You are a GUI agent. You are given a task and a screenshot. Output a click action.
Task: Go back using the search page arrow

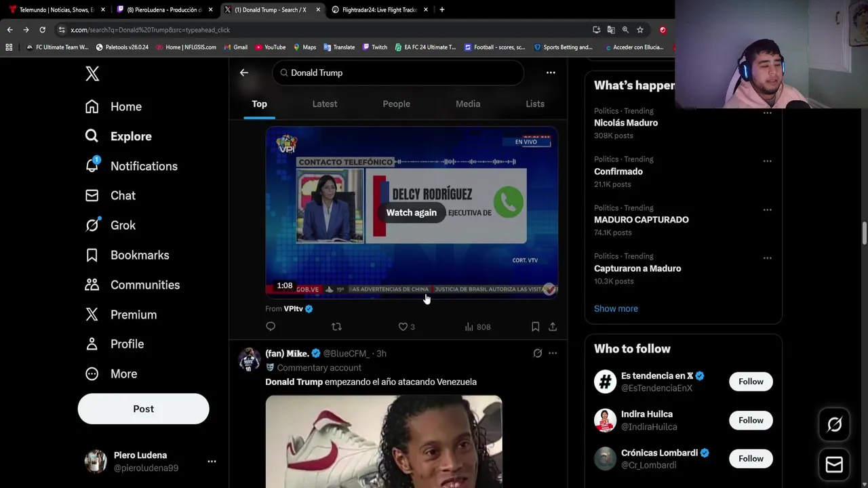244,73
